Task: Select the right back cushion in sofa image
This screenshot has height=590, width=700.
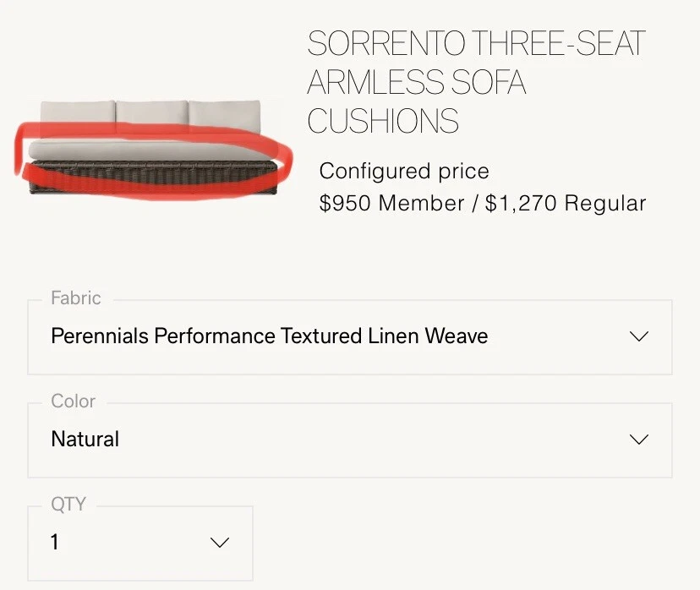Action: (x=225, y=115)
